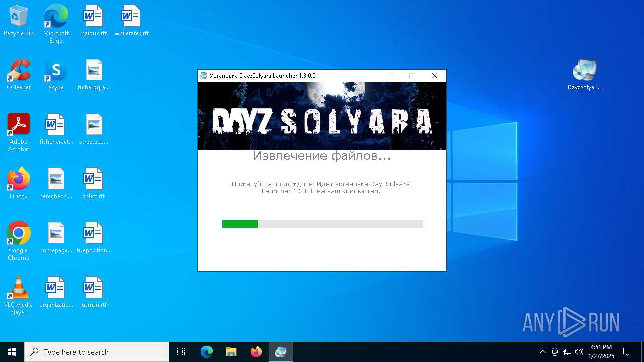This screenshot has width=644, height=362.
Task: Click the 'Извлечение файлов...' heading
Action: (322, 156)
